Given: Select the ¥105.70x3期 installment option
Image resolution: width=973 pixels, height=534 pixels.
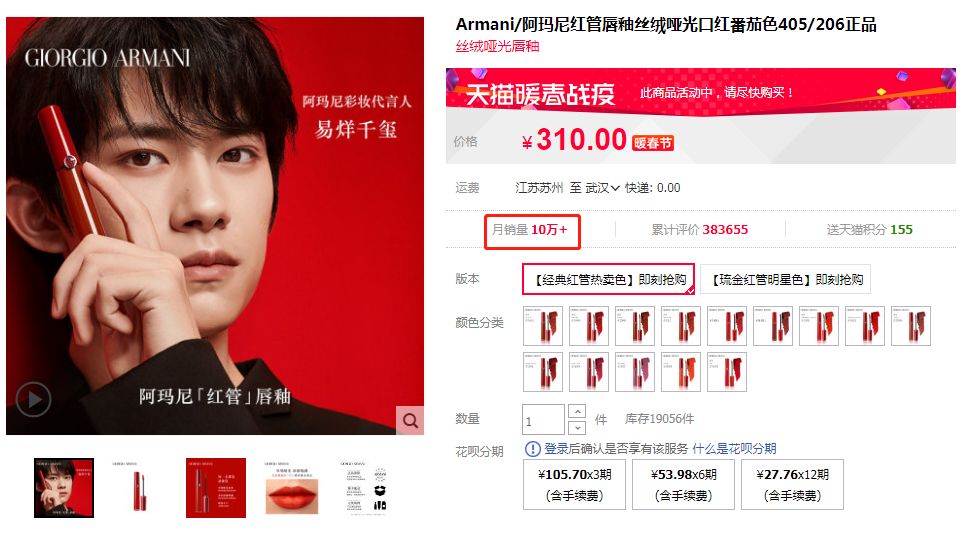Looking at the screenshot, I should 575,484.
